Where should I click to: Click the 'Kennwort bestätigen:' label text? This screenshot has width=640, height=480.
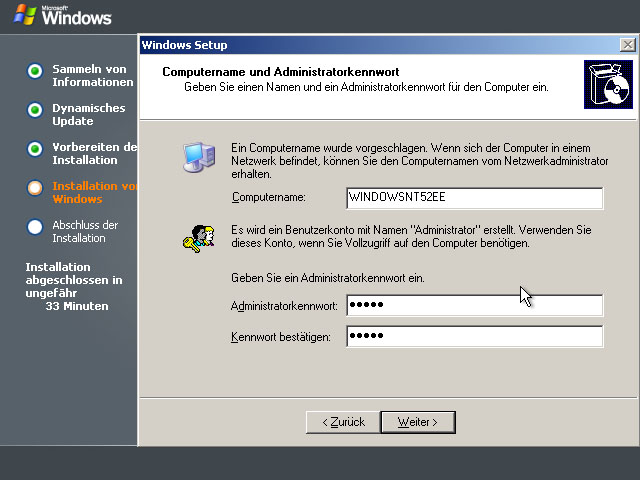pos(280,338)
